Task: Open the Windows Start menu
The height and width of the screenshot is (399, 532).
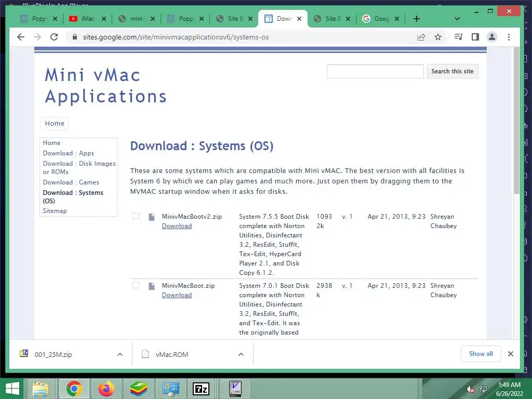Action: pyautogui.click(x=12, y=389)
